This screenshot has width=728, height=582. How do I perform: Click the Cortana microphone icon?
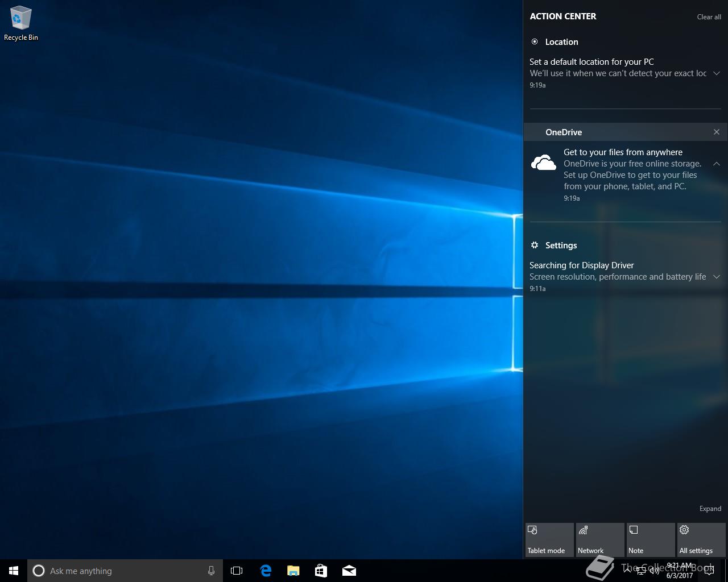tap(211, 571)
